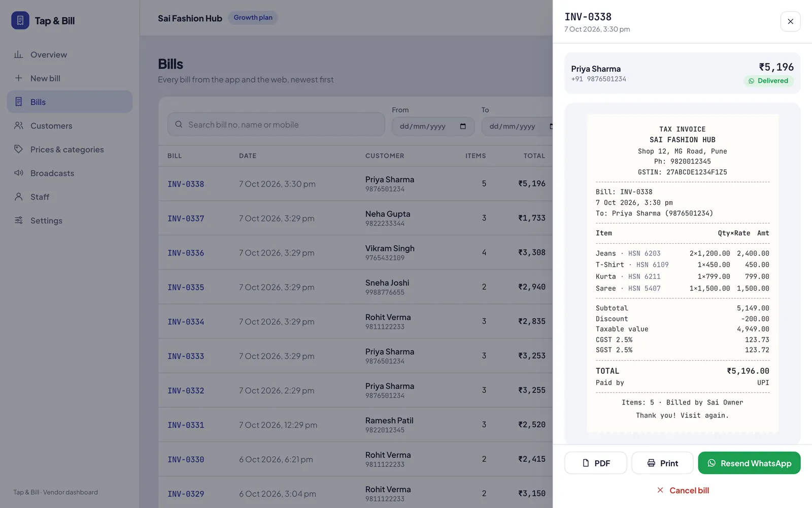Click the Broadcasts megaphone icon

pyautogui.click(x=19, y=173)
